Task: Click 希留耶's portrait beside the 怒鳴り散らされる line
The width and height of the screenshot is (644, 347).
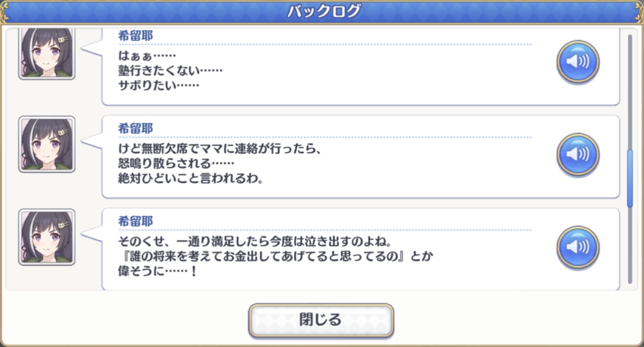Action: (x=47, y=144)
